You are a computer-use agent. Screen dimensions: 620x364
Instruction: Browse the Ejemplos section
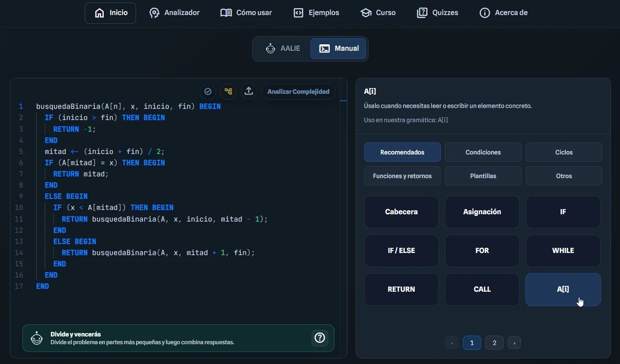point(317,13)
